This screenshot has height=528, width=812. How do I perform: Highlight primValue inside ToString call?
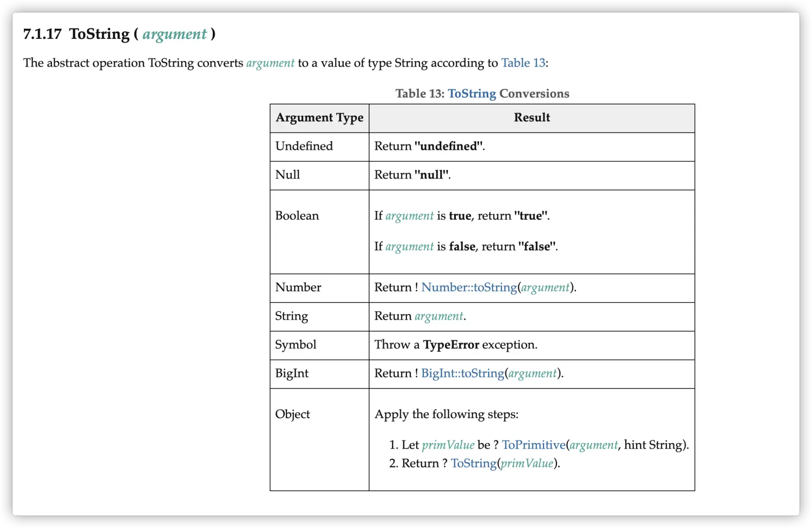[x=527, y=463]
